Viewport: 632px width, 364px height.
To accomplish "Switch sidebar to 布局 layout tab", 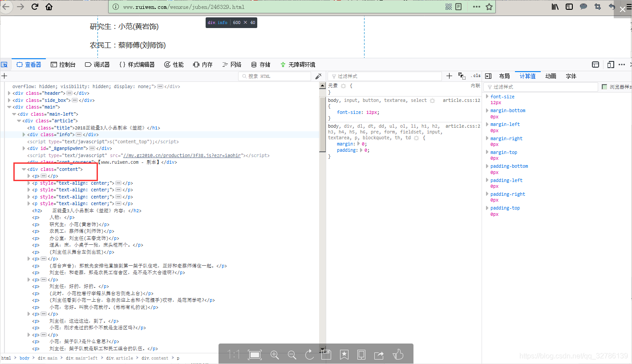I will click(504, 76).
